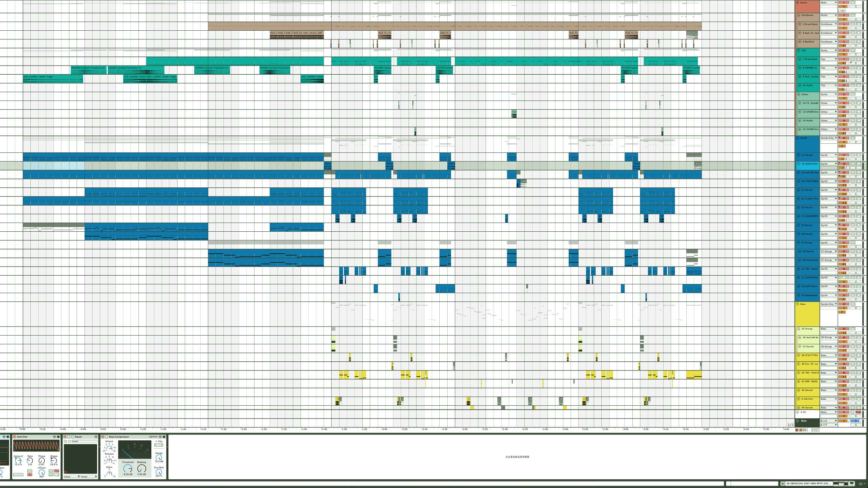Click Glue Compressor save preset icon
Image resolution: width=868 pixels, height=488 pixels.
coord(164,437)
